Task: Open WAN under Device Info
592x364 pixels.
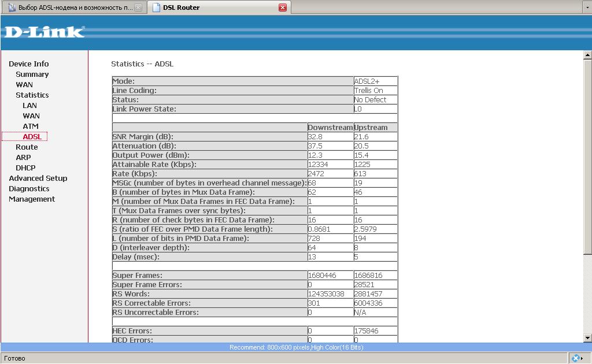Action: click(x=24, y=84)
